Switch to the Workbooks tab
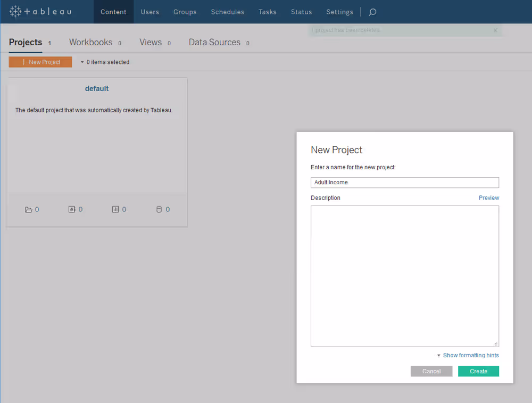532x403 pixels. coord(91,43)
